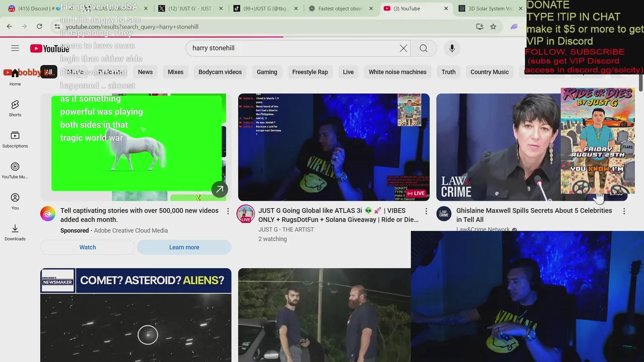Select the Country Music filter chip
This screenshot has width=644, height=362.
(490, 72)
